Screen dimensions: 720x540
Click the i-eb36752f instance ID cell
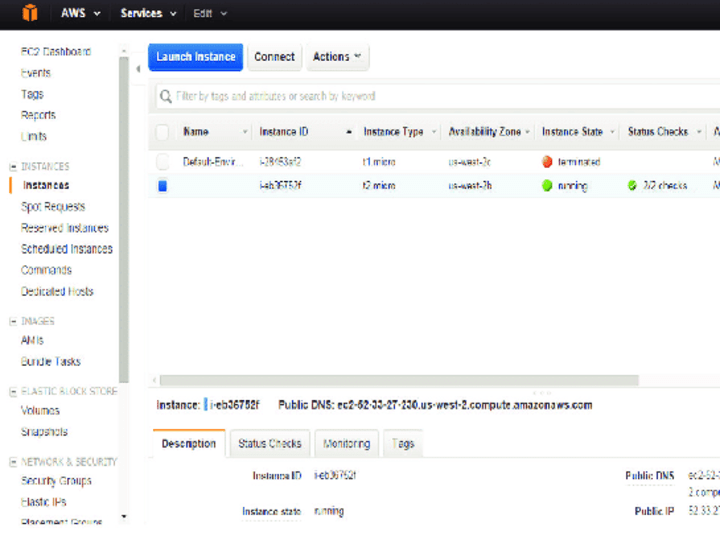tap(280, 186)
